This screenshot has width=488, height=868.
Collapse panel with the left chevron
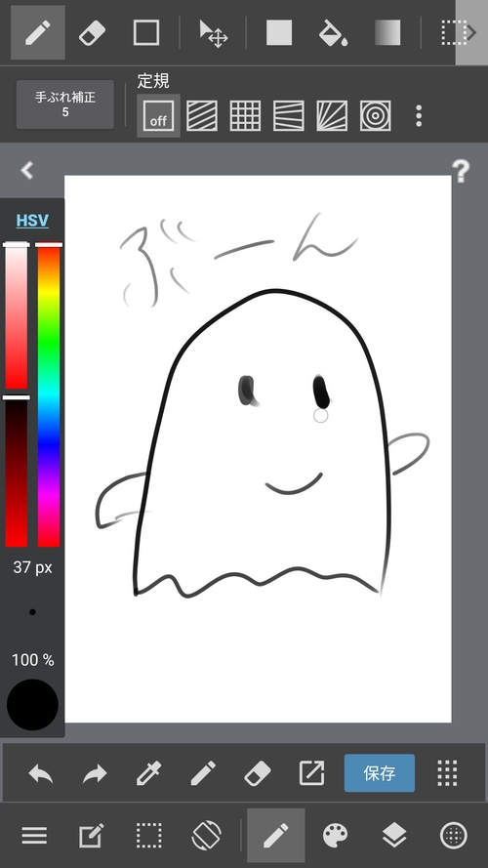point(27,170)
